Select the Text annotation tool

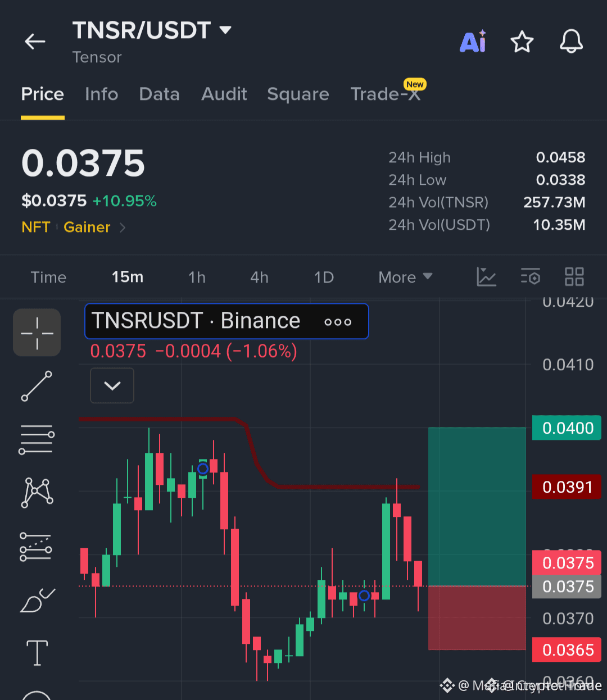coord(37,653)
